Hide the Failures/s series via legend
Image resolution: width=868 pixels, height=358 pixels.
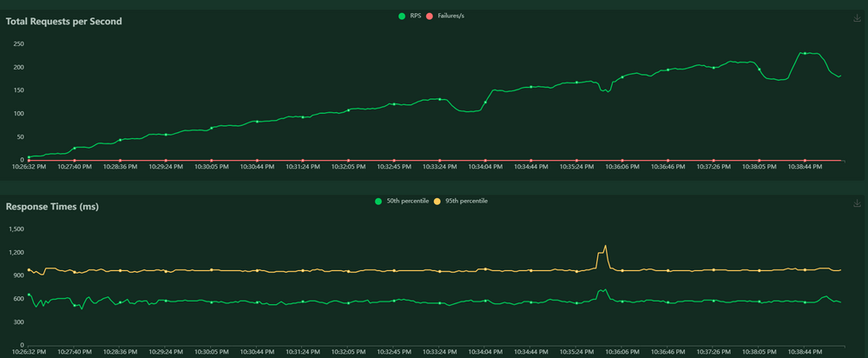[445, 16]
